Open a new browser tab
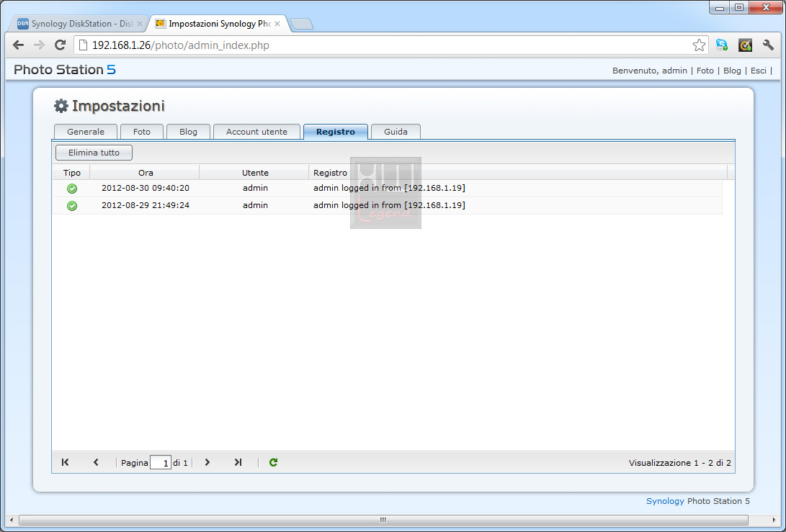Image resolution: width=786 pixels, height=532 pixels. coord(302,24)
